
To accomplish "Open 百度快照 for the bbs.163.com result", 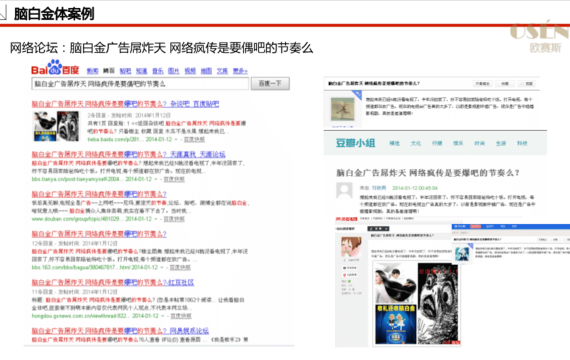I will tap(180, 267).
